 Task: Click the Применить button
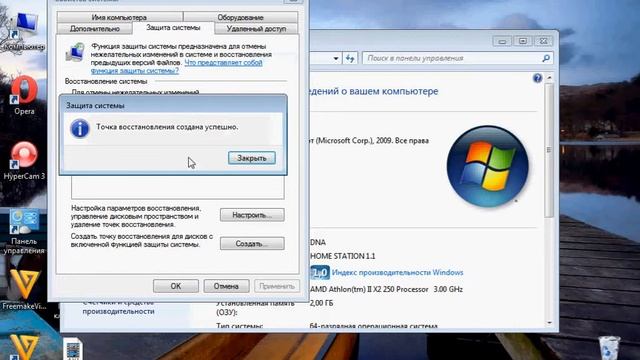coord(277,286)
